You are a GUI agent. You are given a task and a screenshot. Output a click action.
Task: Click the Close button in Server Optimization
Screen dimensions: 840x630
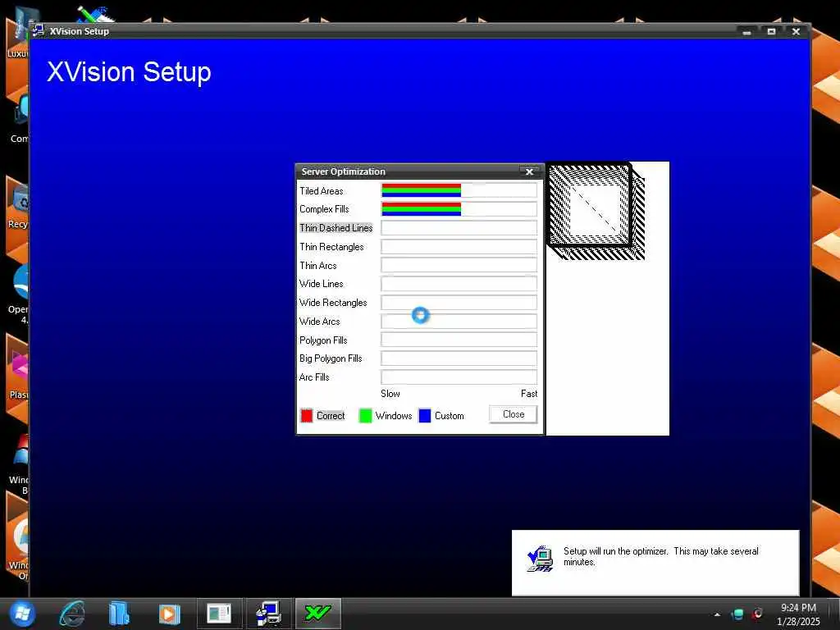point(514,414)
